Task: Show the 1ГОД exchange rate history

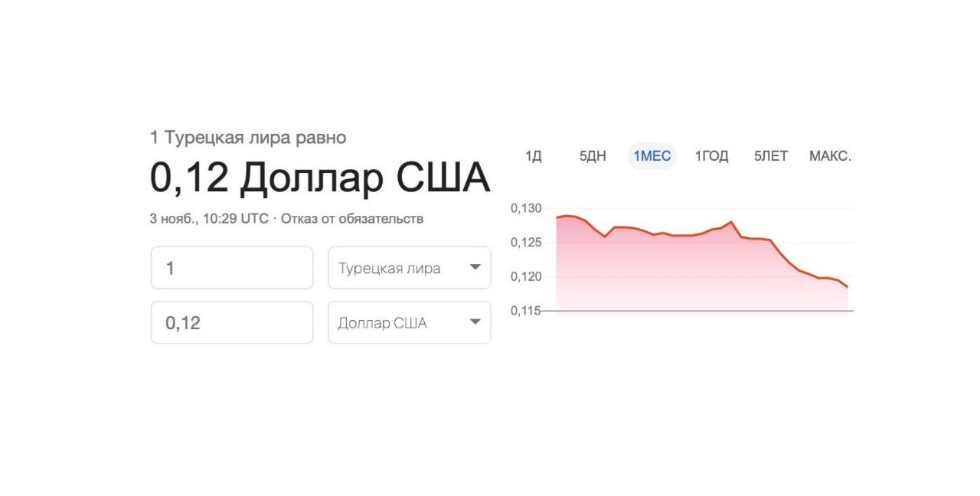Action: click(x=711, y=156)
